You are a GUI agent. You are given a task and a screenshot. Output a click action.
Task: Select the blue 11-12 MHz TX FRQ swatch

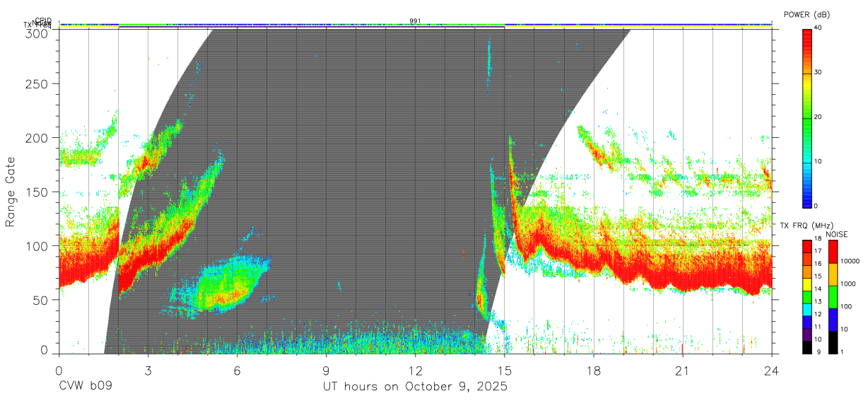[x=807, y=322]
